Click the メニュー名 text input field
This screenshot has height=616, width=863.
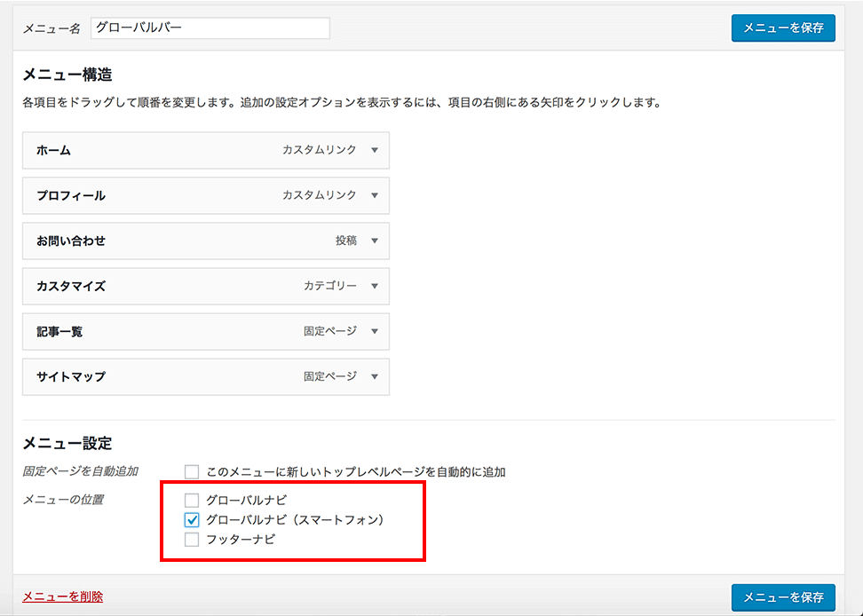coord(210,28)
